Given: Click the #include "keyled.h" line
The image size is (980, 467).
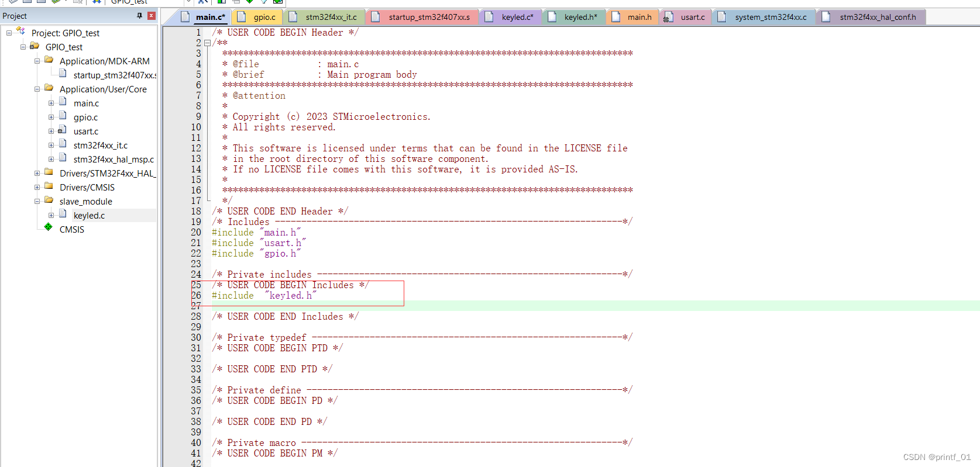Looking at the screenshot, I should pos(264,296).
